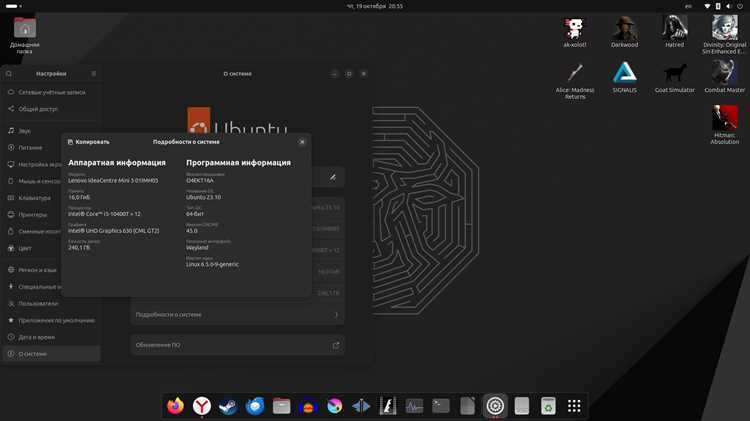This screenshot has height=421, width=750.
Task: Open Show Applications grid in dock
Action: (574, 406)
